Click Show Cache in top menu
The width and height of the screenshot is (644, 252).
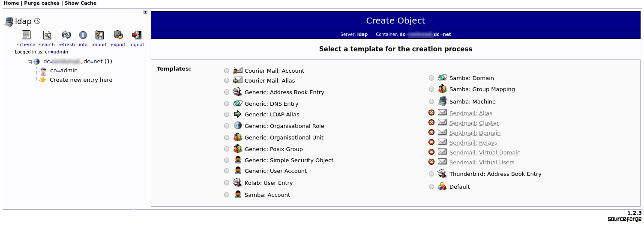(81, 3)
